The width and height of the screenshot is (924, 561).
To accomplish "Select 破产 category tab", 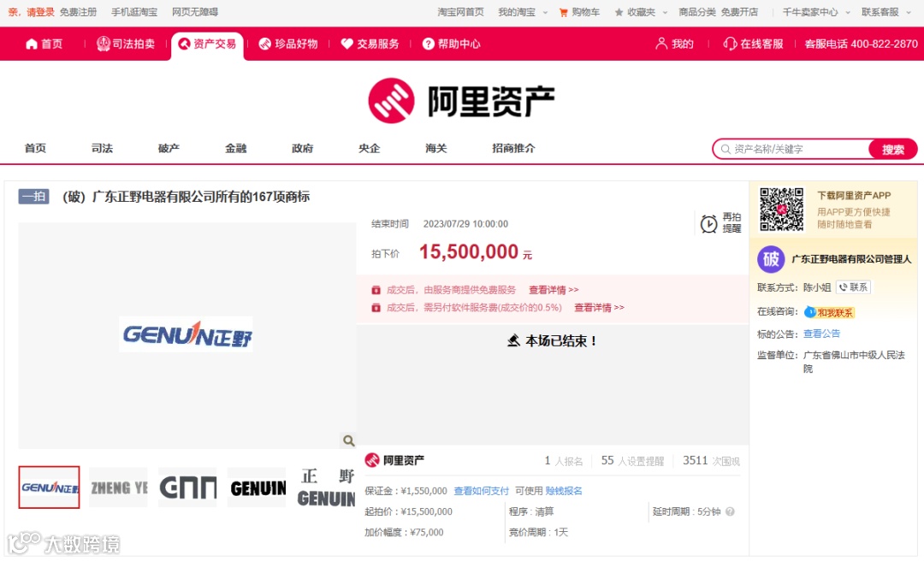I will pos(169,149).
